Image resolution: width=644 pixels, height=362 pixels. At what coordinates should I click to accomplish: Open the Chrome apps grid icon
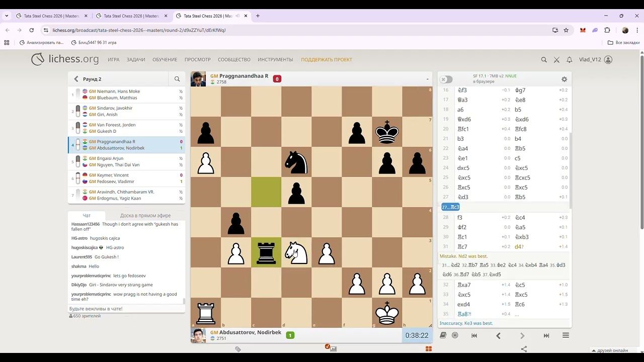pyautogui.click(x=7, y=43)
